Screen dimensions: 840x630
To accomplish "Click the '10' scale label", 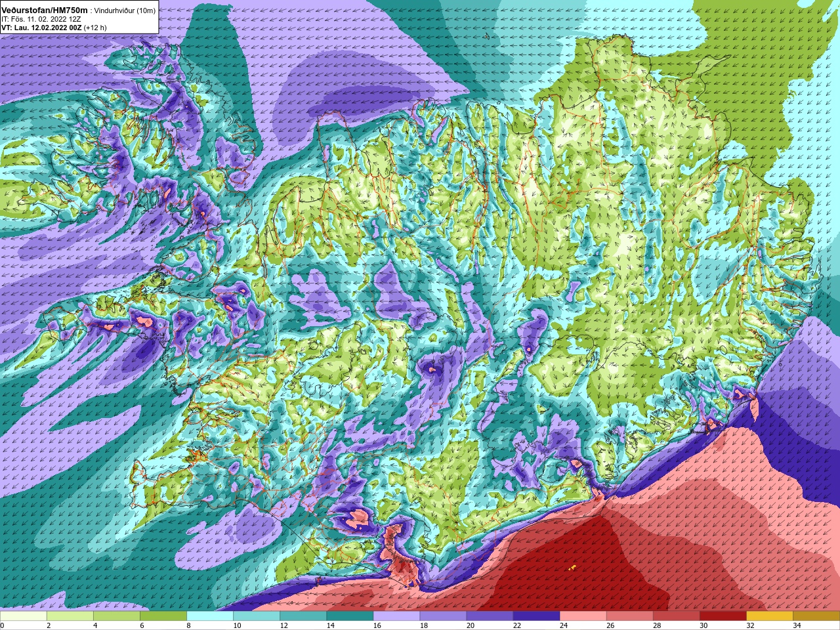I will click(x=237, y=625).
